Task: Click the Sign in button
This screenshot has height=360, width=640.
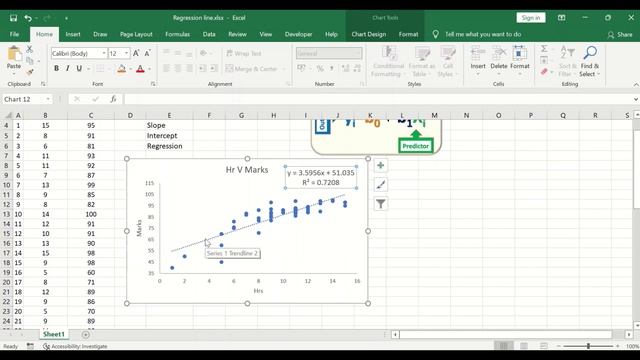Action: pos(531,18)
